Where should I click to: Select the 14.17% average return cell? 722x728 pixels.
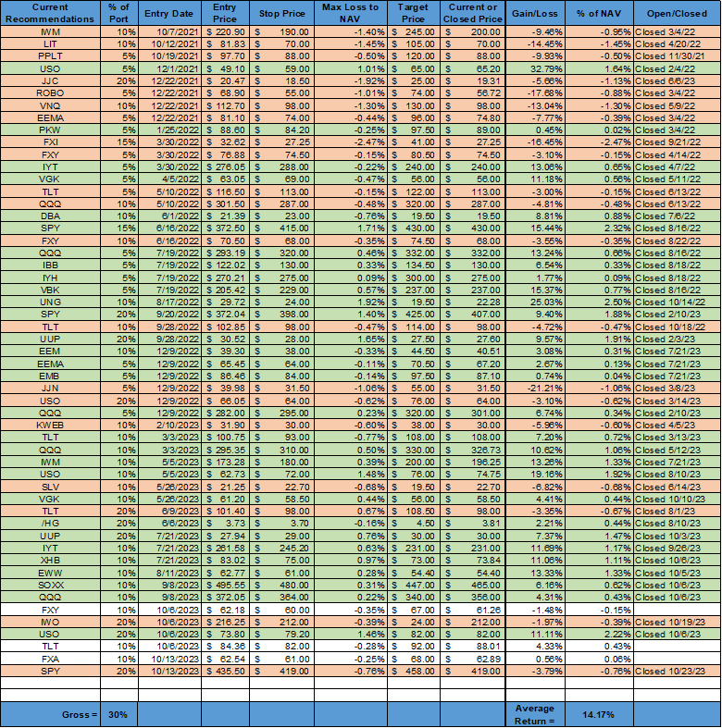[x=599, y=714]
